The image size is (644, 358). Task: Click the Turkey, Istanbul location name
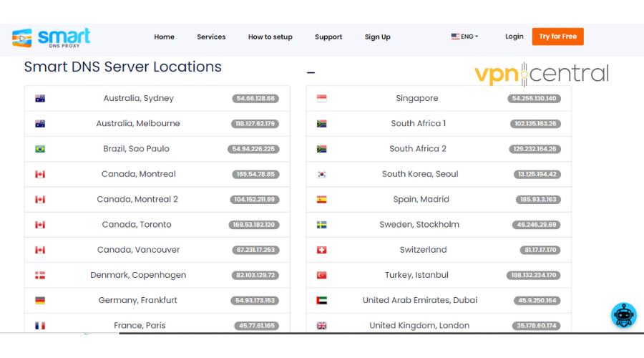[x=416, y=276]
